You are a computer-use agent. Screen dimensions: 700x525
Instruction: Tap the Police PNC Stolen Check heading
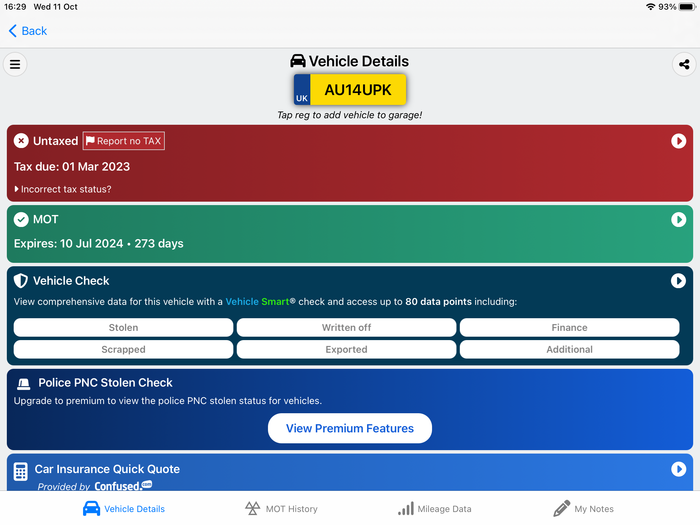pyautogui.click(x=105, y=383)
